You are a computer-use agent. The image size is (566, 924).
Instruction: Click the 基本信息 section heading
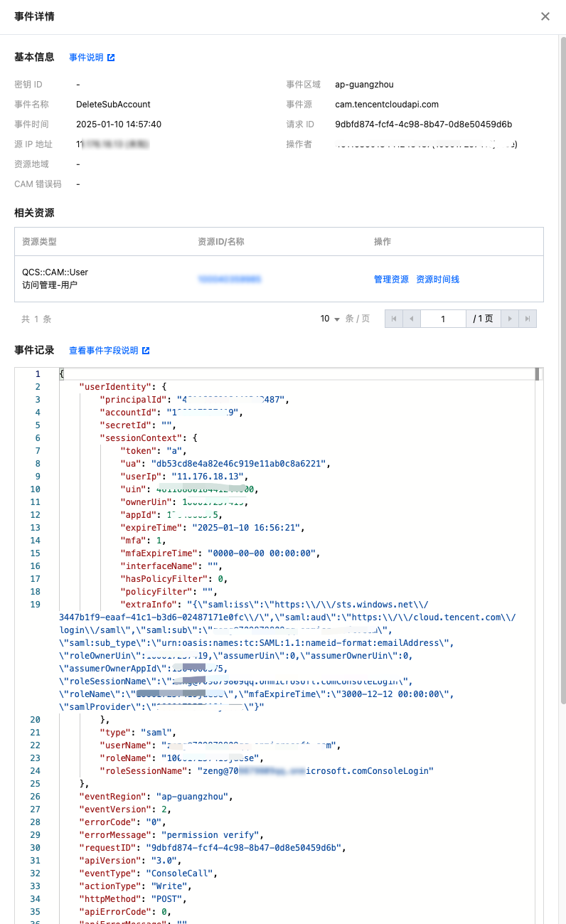click(x=34, y=57)
